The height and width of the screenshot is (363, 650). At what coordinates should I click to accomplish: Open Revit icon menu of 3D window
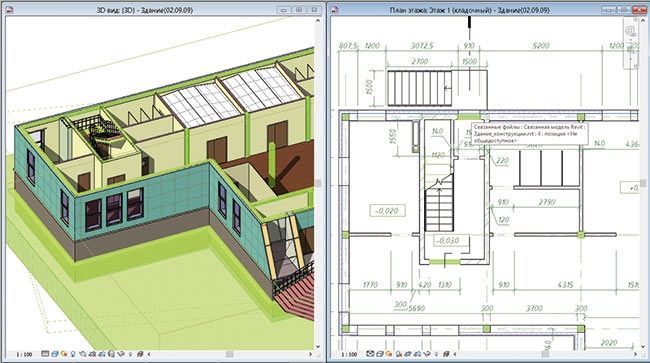point(8,10)
